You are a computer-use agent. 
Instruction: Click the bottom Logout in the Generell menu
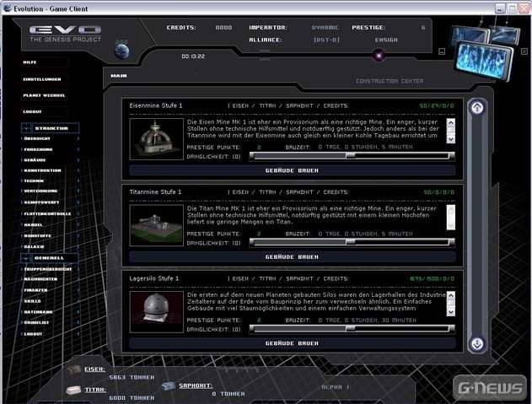coord(33,334)
